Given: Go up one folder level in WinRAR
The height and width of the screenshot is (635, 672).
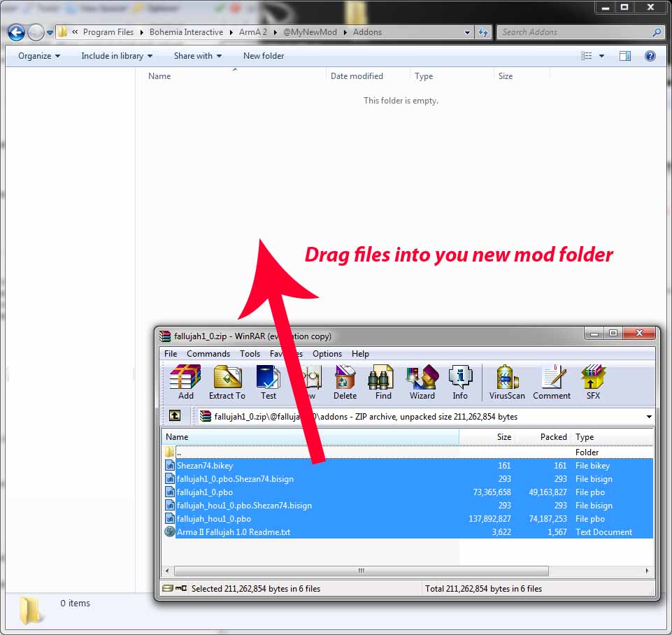Looking at the screenshot, I should [x=175, y=416].
